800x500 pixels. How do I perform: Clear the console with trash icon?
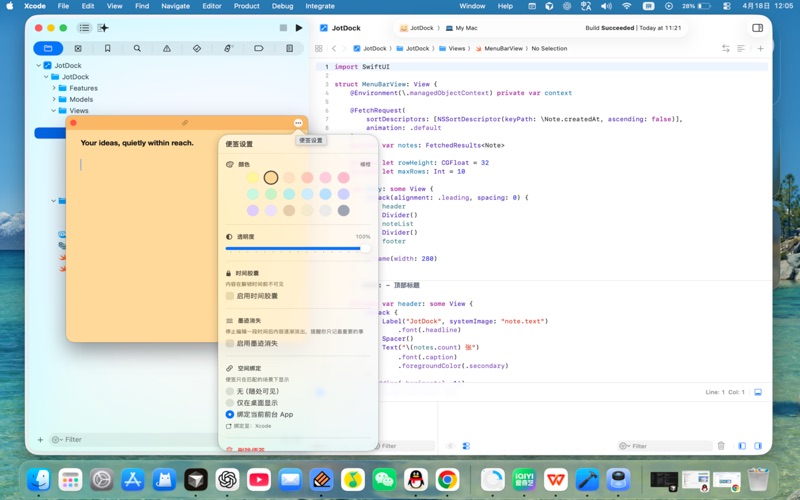click(x=721, y=446)
